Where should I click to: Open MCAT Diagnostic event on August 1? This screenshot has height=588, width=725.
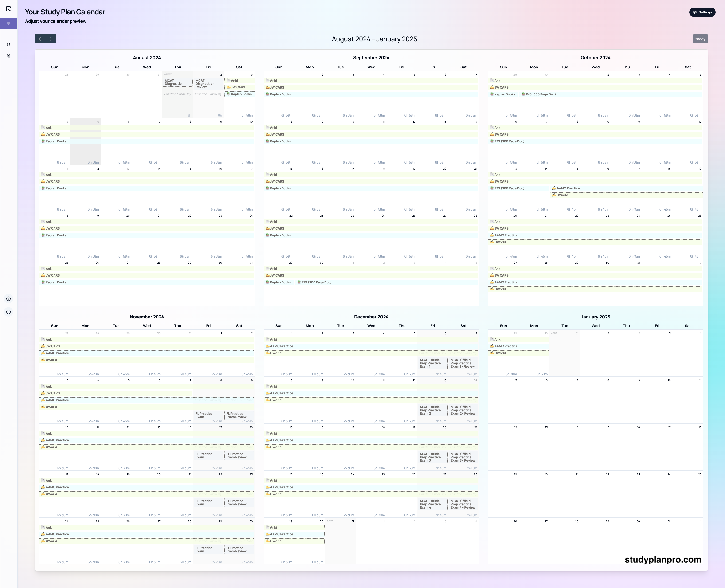pos(178,82)
